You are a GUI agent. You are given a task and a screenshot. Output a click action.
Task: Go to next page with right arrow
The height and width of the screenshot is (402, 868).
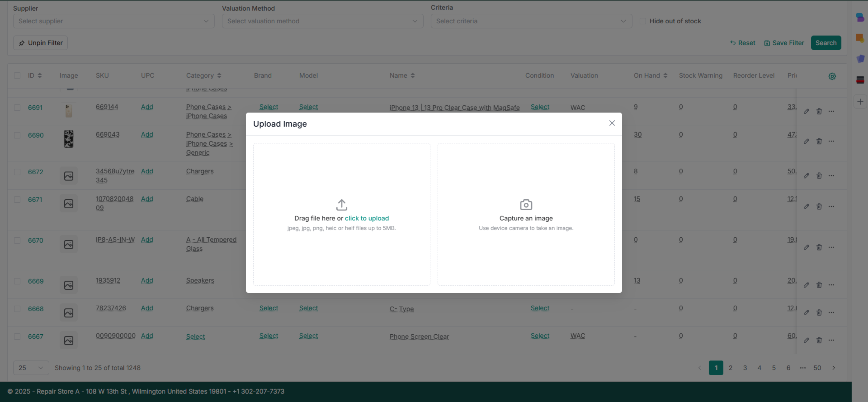click(x=833, y=368)
